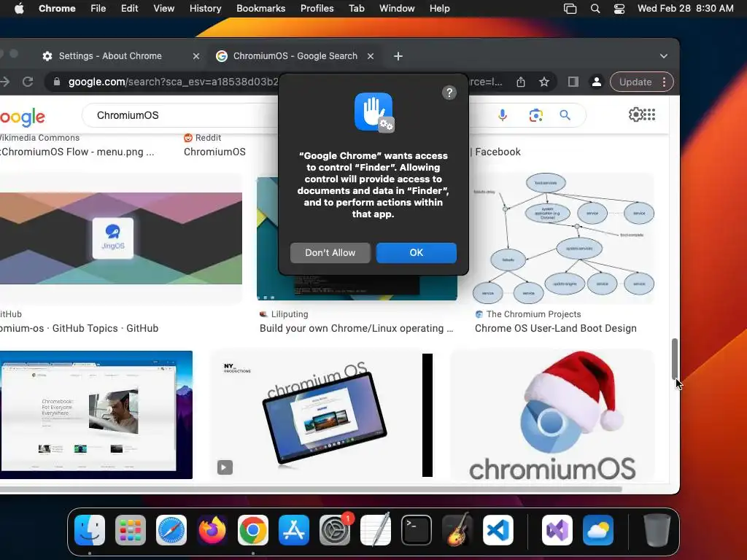Open System Settings Dock icon
Screen dimensions: 747x560
(335, 530)
